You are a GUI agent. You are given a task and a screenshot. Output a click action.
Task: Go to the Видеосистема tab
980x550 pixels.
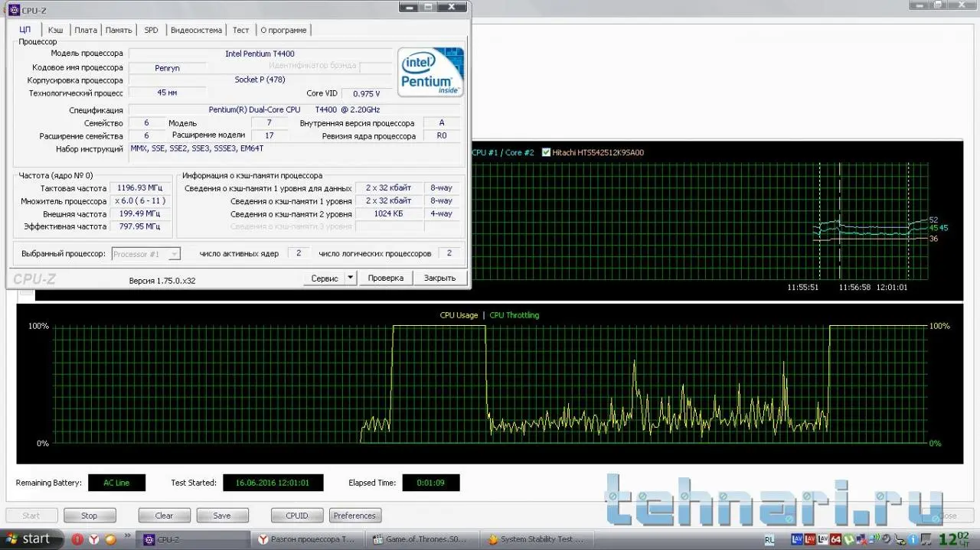196,30
